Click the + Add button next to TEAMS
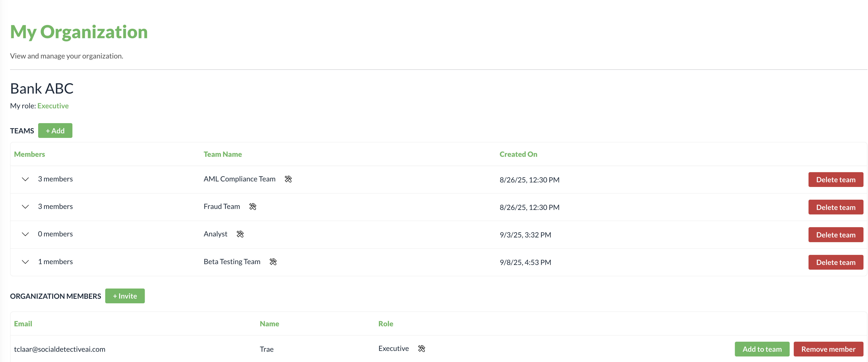Image resolution: width=868 pixels, height=362 pixels. coord(55,131)
